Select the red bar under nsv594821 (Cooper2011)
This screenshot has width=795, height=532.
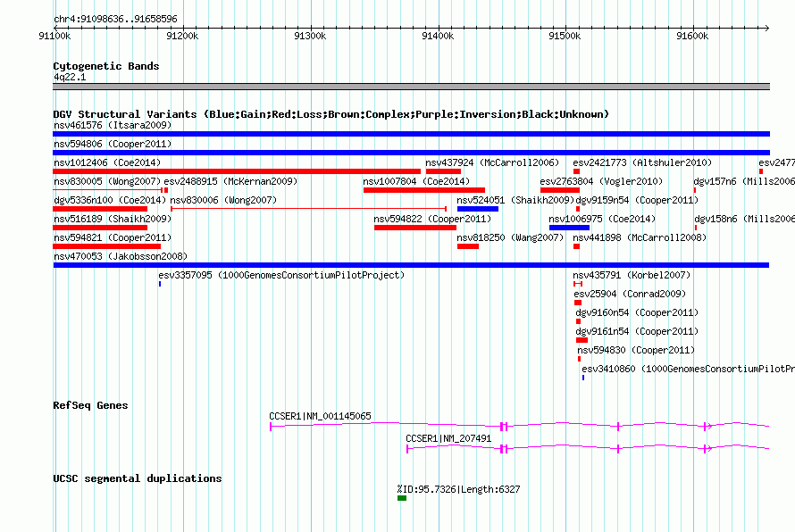pyautogui.click(x=106, y=246)
